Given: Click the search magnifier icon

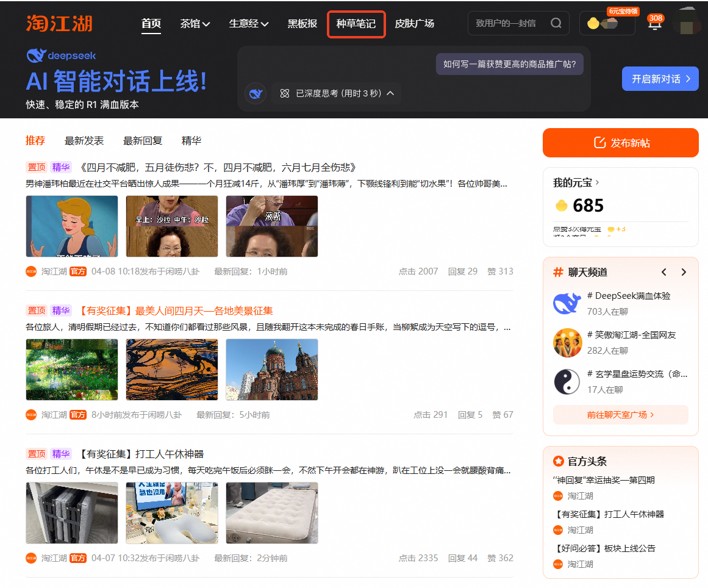Looking at the screenshot, I should (556, 23).
